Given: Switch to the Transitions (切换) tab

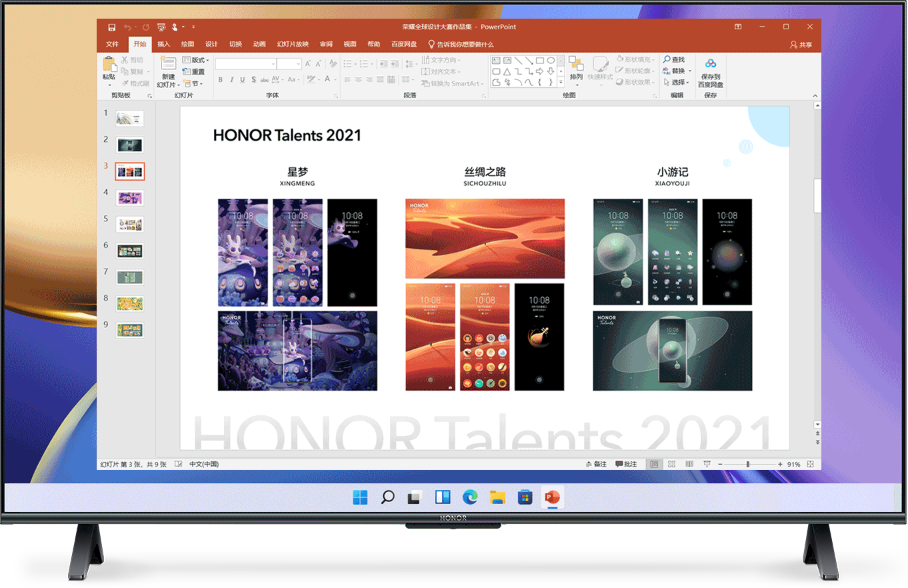Looking at the screenshot, I should coord(235,44).
